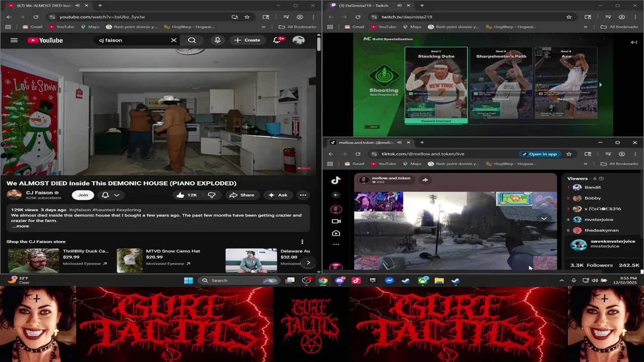Start YouTube voice search with microphone

click(217, 40)
